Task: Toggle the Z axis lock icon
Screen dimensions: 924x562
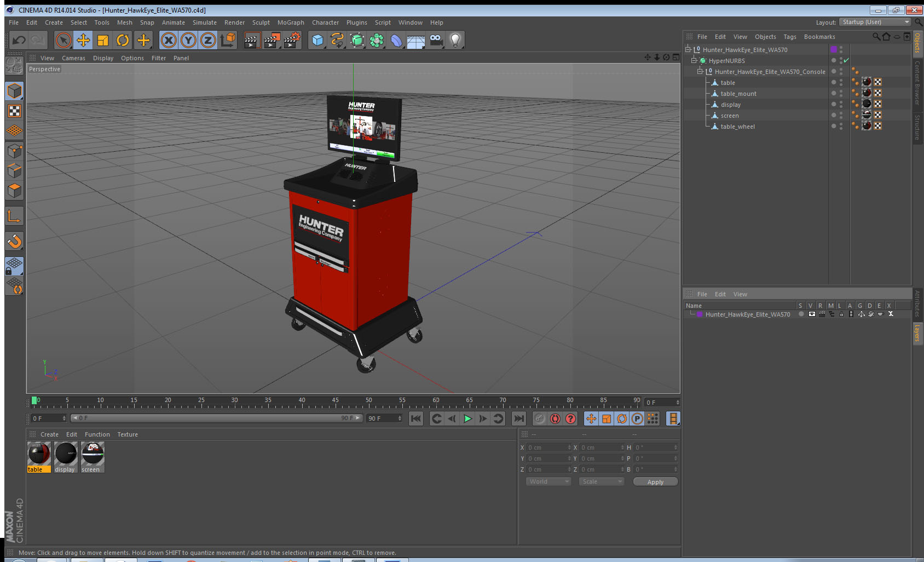Action: click(x=208, y=40)
